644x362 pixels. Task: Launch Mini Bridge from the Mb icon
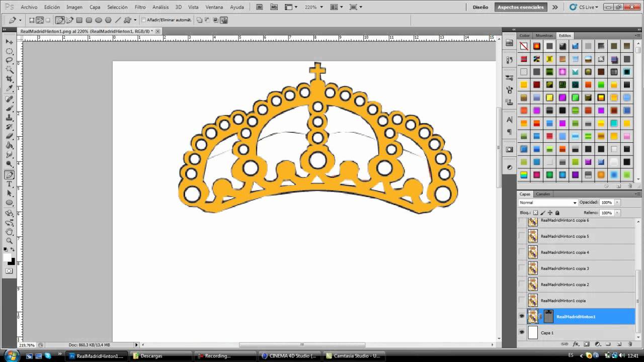[x=274, y=7]
